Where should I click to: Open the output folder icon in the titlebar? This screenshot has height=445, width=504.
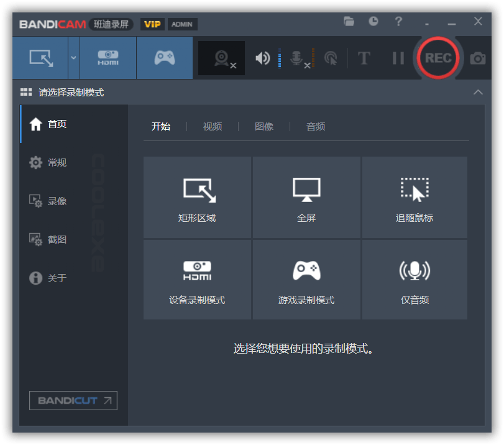click(x=349, y=21)
